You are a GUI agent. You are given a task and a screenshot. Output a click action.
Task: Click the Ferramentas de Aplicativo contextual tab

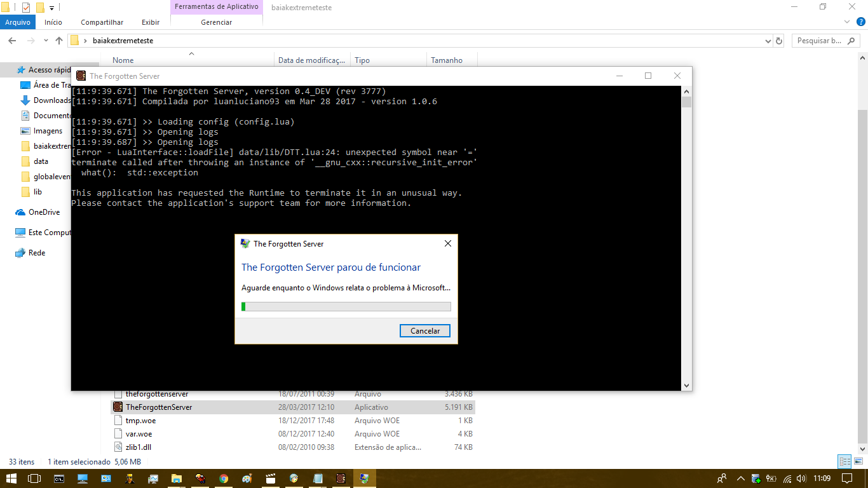(217, 7)
